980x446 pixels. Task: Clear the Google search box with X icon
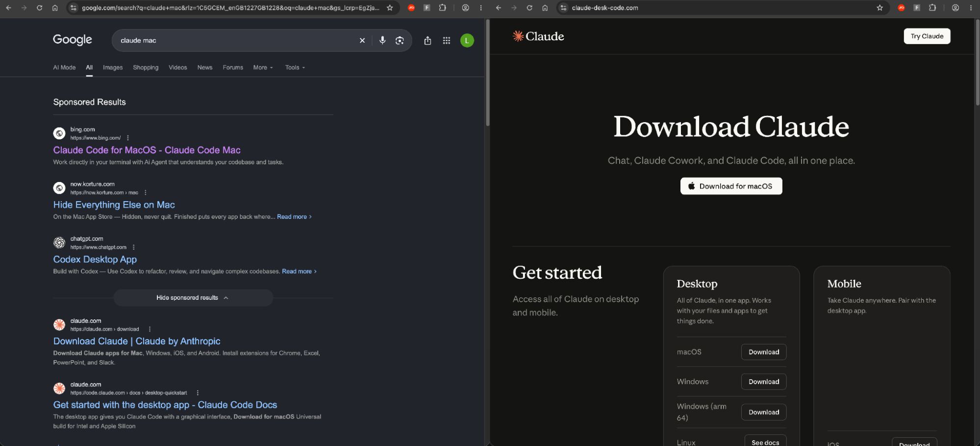tap(362, 40)
